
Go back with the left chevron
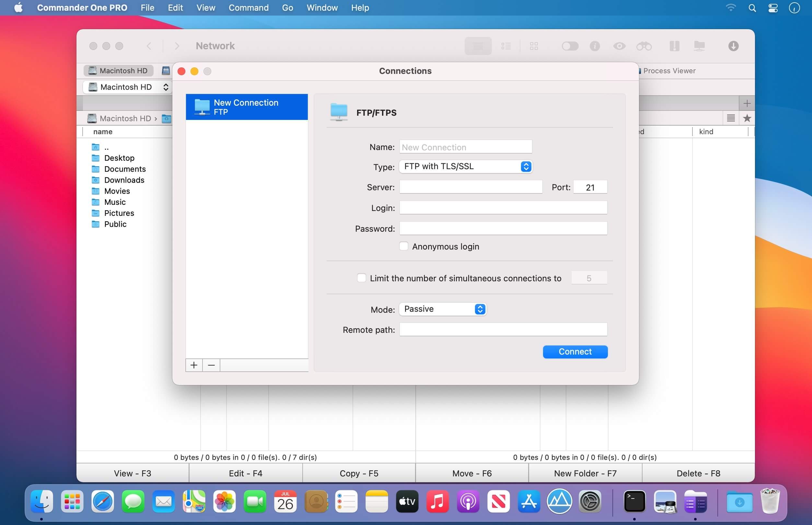[x=149, y=46]
